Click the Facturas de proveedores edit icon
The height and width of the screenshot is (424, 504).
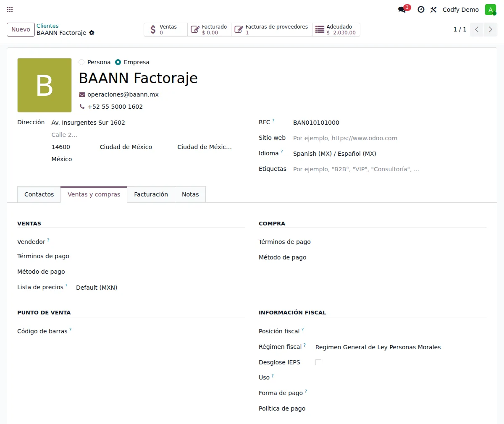(239, 29)
